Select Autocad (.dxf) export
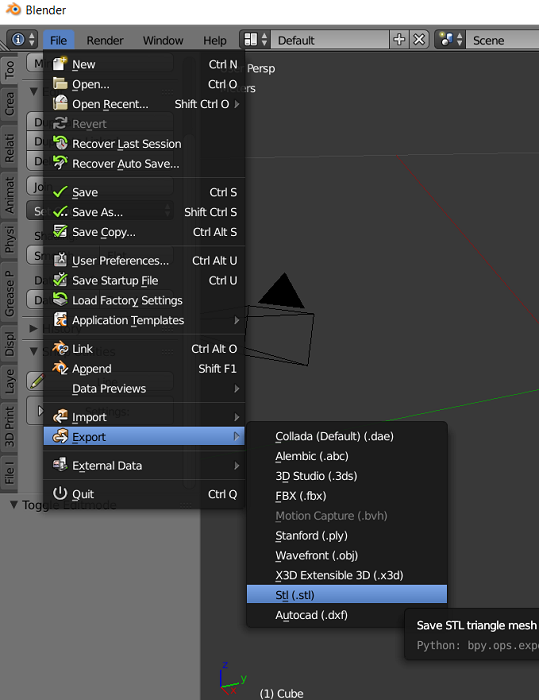The image size is (539, 700). coord(347,615)
